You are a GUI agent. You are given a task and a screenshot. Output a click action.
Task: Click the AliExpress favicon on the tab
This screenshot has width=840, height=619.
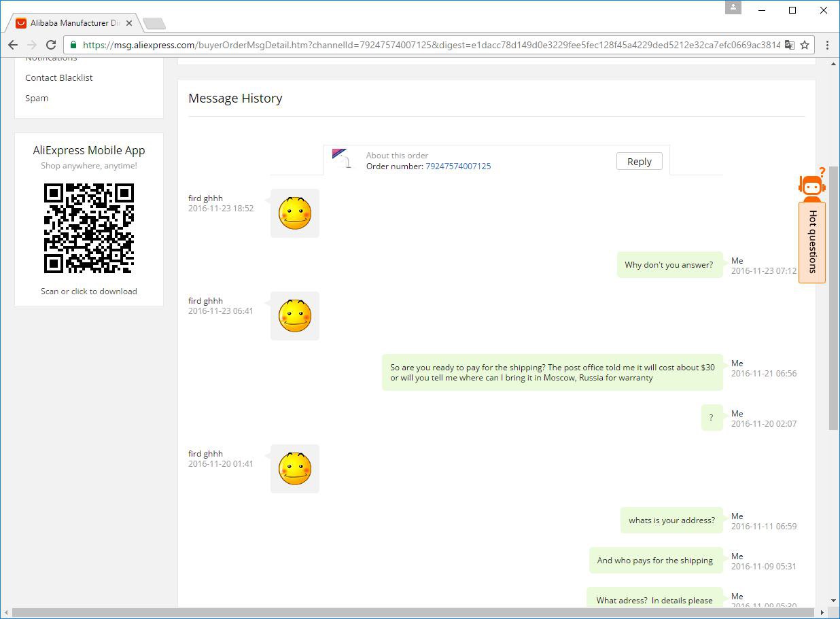click(21, 23)
